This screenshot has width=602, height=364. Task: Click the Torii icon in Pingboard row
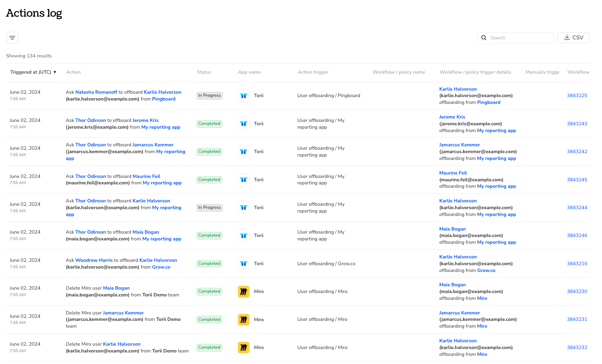(243, 96)
